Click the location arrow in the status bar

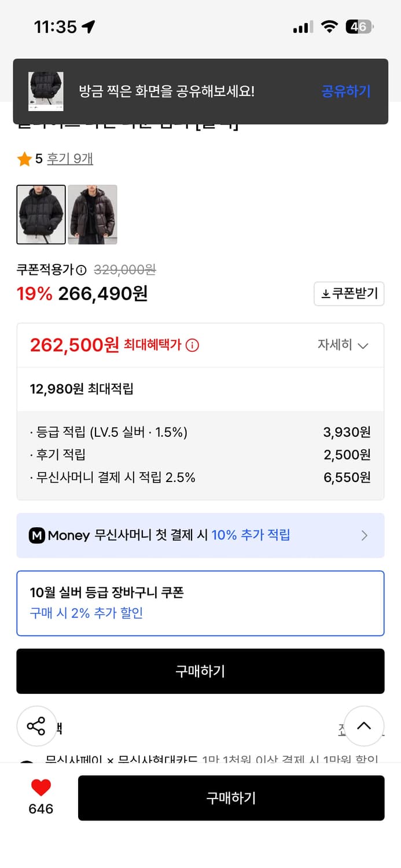[x=88, y=27]
